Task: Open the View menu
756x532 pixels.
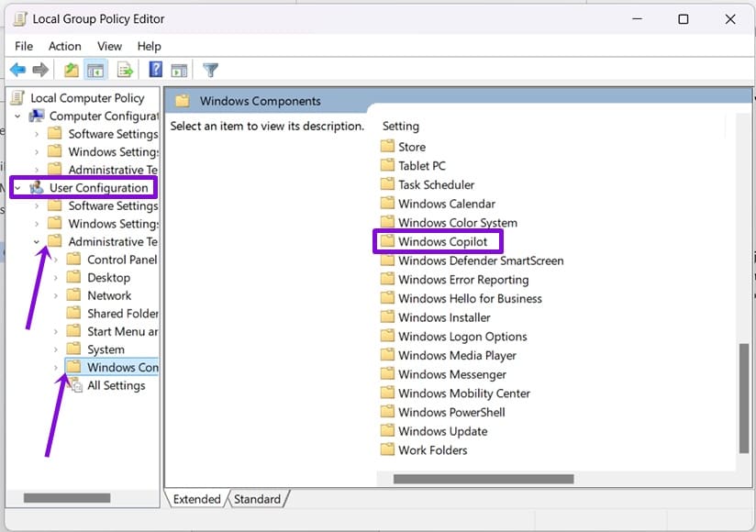Action: [x=109, y=46]
